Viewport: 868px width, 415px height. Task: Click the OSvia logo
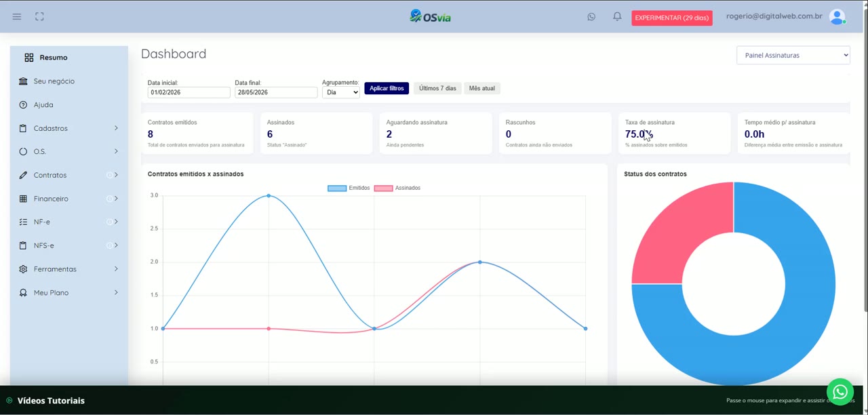point(431,16)
